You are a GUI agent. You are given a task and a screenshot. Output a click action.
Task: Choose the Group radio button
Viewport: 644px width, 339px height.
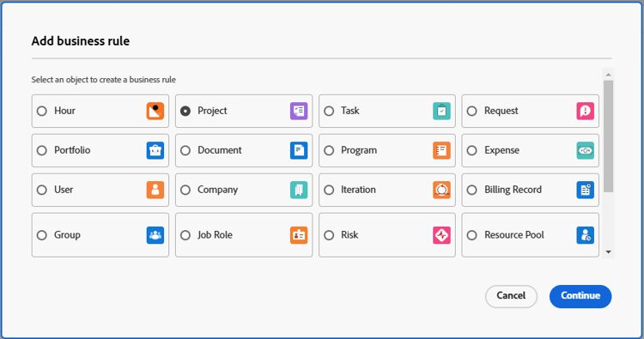[x=42, y=235]
